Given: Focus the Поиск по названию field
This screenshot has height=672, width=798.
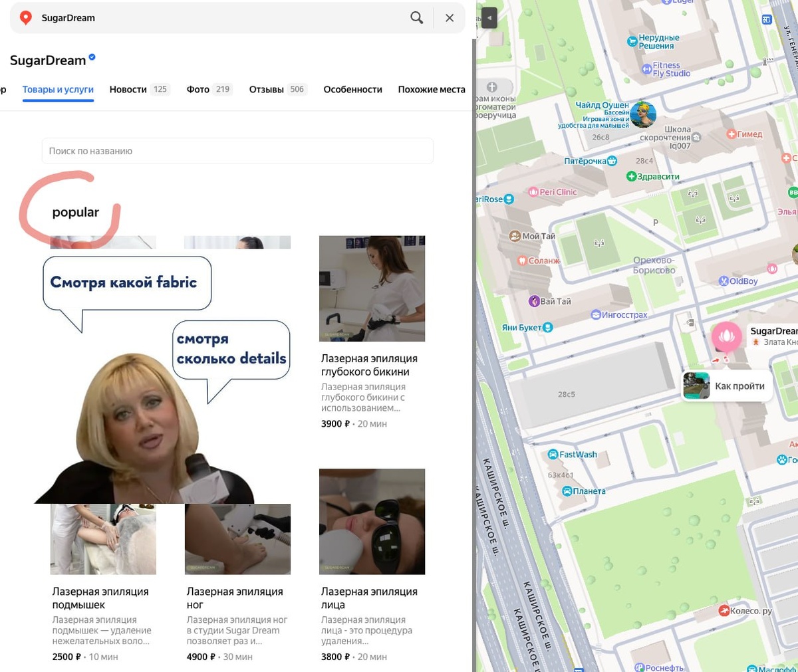Looking at the screenshot, I should (x=237, y=151).
